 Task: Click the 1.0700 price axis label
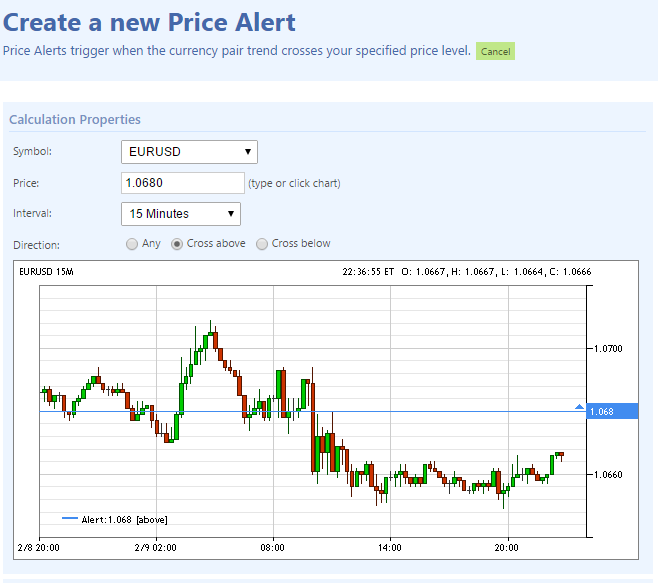(606, 349)
